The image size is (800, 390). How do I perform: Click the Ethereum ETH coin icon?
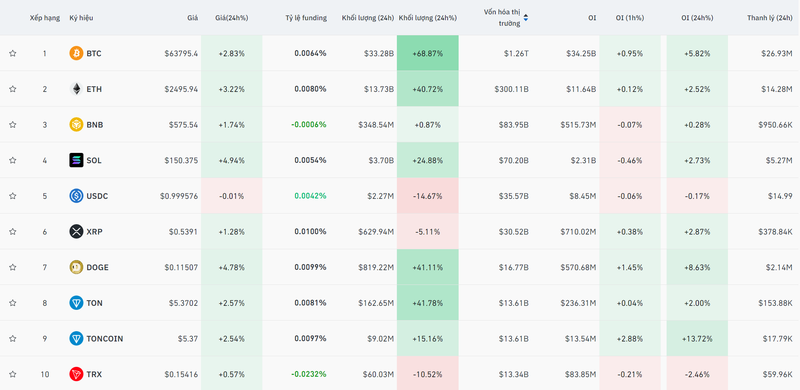tap(76, 89)
